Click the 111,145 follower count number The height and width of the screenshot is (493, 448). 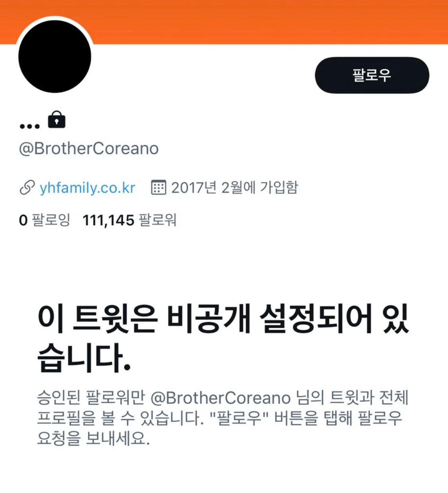[108, 220]
